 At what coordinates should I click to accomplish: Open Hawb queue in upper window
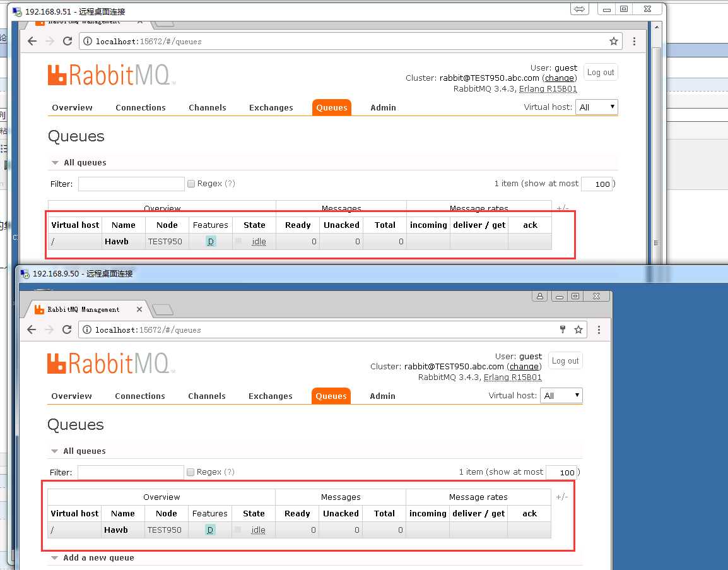click(x=117, y=242)
